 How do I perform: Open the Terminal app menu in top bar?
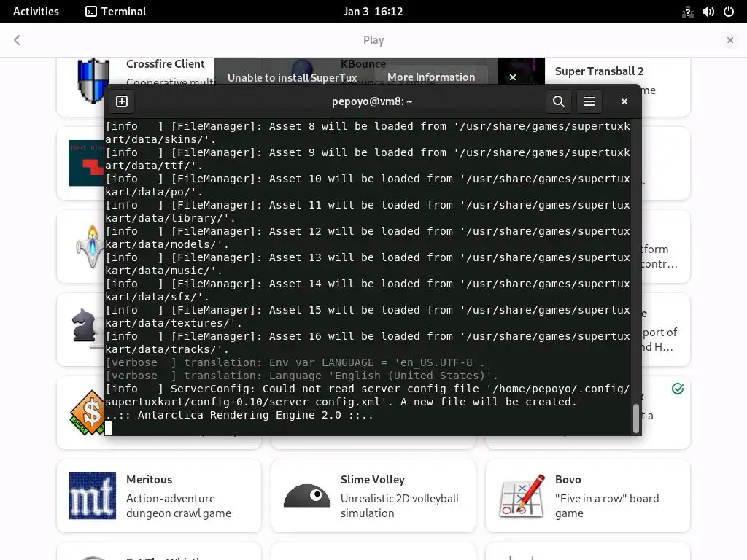[116, 12]
